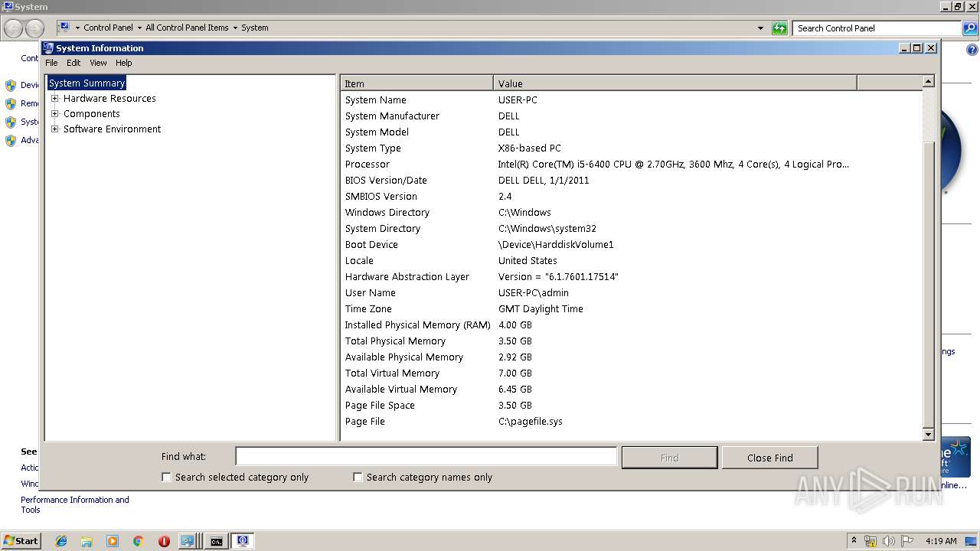Viewport: 980px width, 551px height.
Task: Expand the Software Environment tree node
Action: 55,129
